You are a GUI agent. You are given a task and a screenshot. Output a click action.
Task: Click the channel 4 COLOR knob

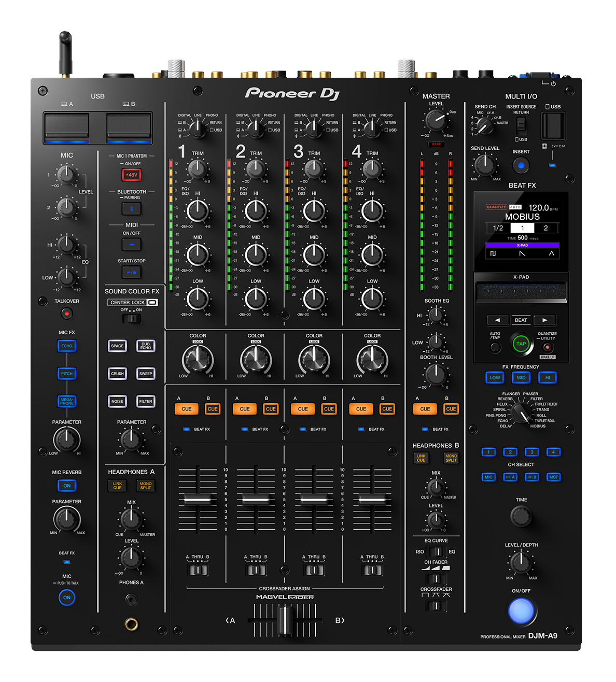(372, 358)
